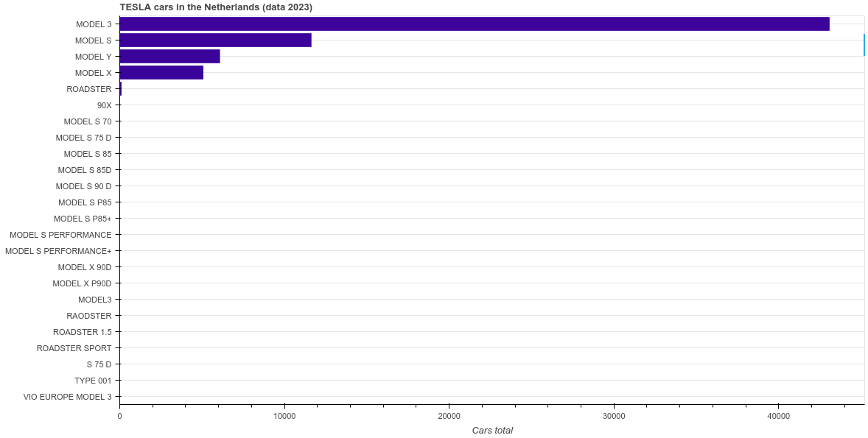Click the x-axis tick label '40000'

[x=778, y=415]
